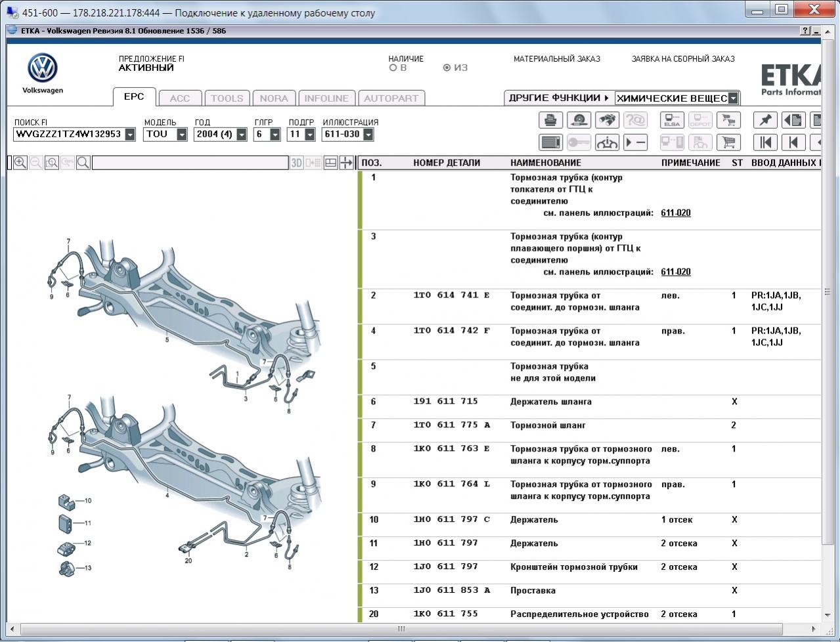Click the double shopping carts transfer icon

pyautogui.click(x=728, y=120)
